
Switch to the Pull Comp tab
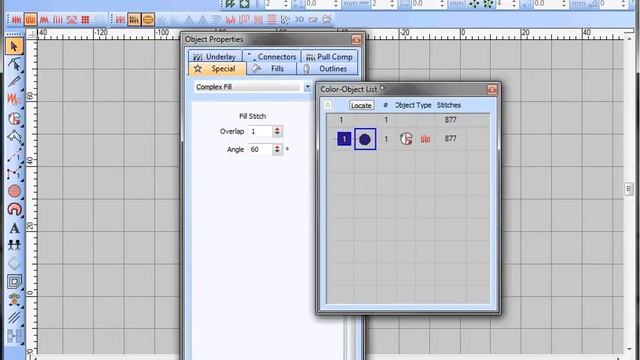(329, 57)
